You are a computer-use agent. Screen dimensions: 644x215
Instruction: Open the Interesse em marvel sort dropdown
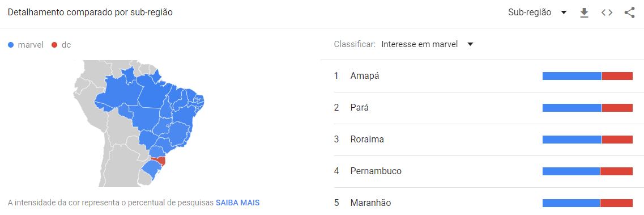(427, 44)
